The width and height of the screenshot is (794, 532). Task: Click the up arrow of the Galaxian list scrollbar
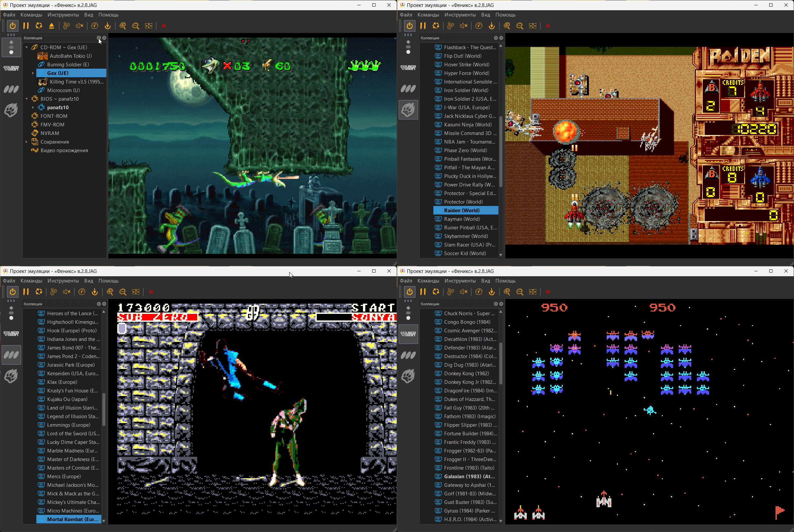[x=501, y=312]
